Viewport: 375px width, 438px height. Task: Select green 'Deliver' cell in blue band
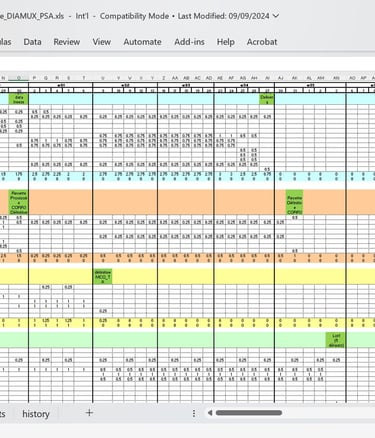pyautogui.click(x=267, y=99)
